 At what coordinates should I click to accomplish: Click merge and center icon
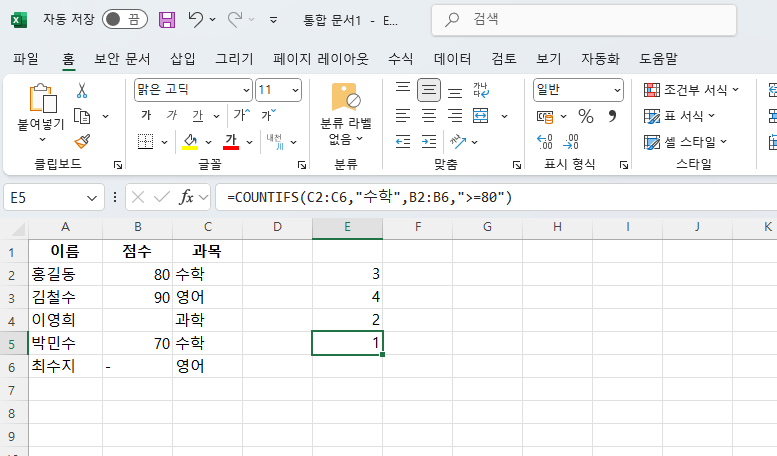(481, 116)
